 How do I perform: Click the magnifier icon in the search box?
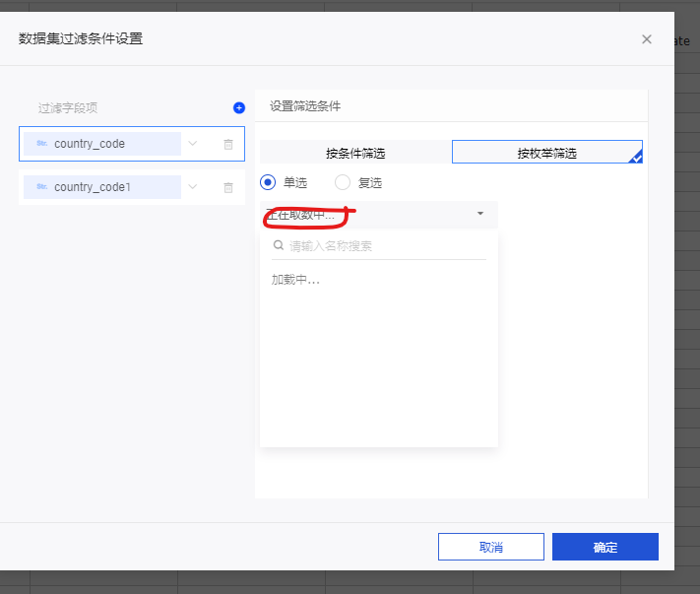279,245
